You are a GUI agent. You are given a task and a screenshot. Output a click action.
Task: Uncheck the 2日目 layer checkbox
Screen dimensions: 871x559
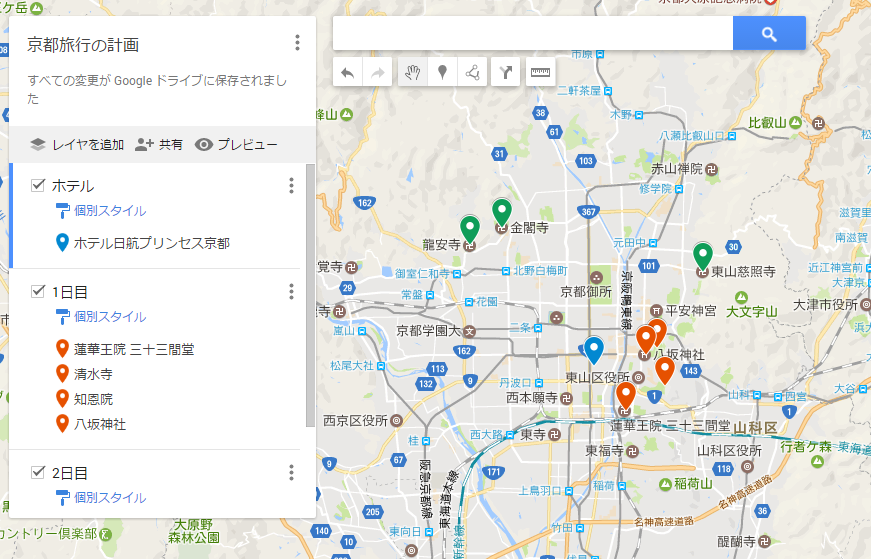[38, 472]
